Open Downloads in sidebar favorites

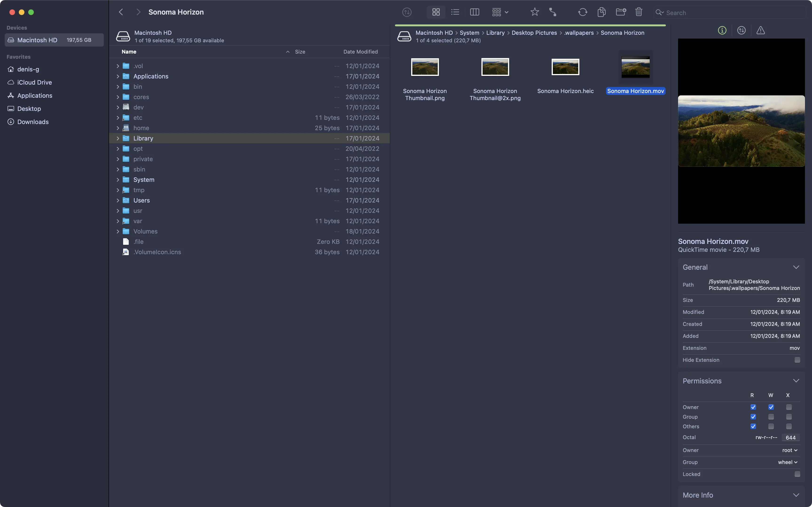pyautogui.click(x=33, y=122)
